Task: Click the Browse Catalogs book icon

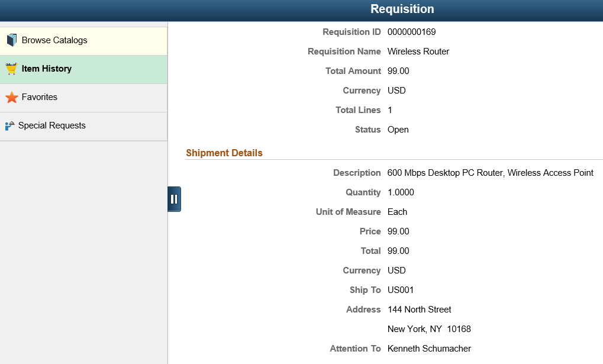Action: [12, 40]
